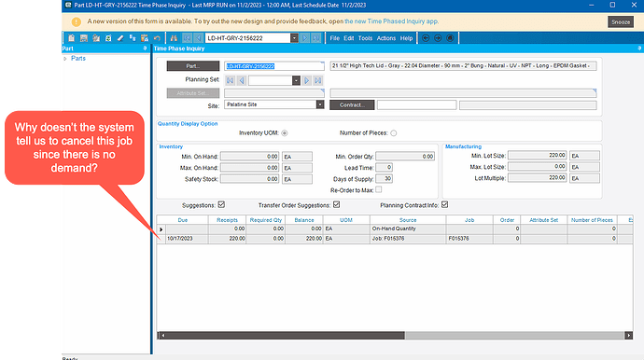Click the Save toolbar icon

[x=84, y=38]
